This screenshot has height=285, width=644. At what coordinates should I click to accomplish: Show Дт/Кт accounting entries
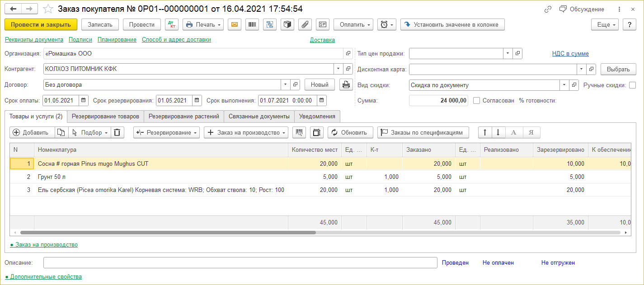pos(172,24)
